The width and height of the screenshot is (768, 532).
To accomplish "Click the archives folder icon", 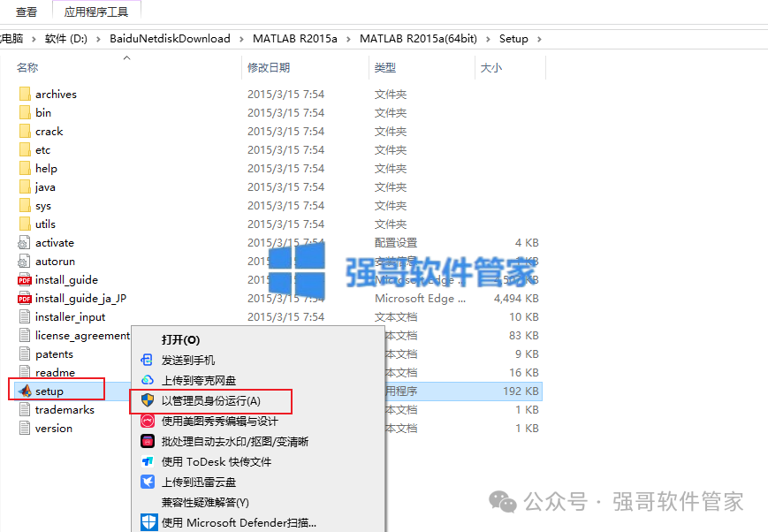I will tap(25, 94).
